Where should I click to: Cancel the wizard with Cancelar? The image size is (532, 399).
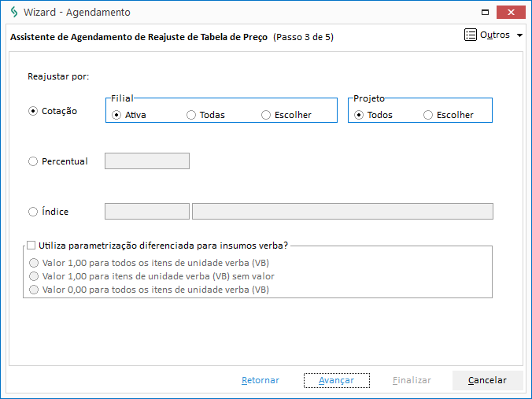coord(487,380)
